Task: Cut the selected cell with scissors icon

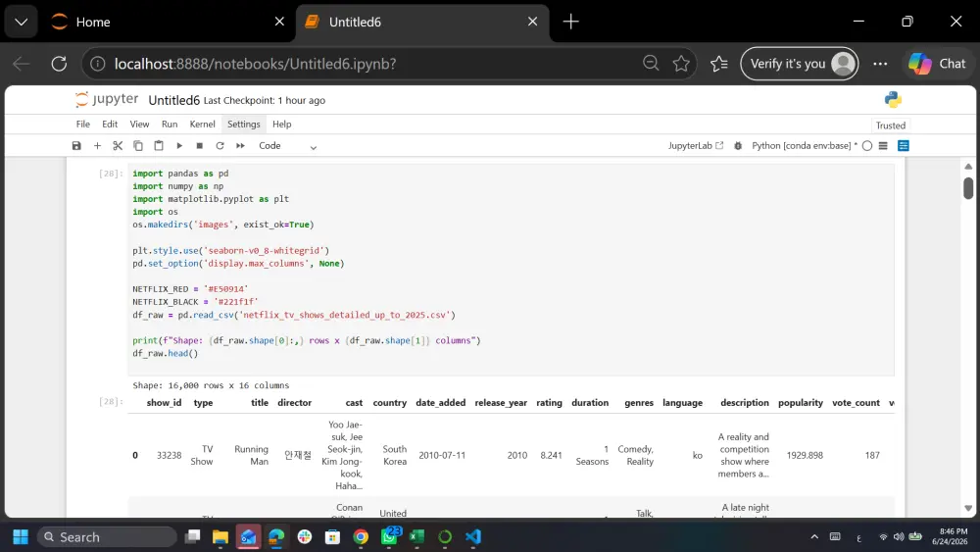Action: [118, 146]
